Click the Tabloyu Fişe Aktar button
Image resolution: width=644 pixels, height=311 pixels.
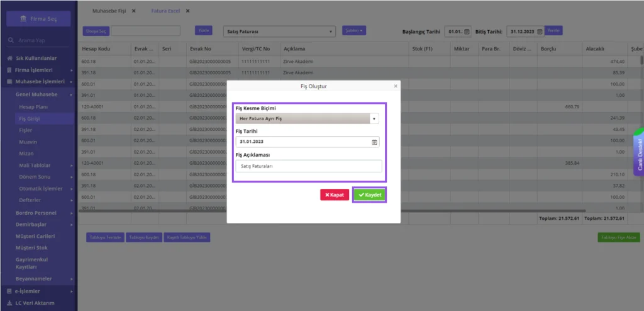click(x=619, y=237)
